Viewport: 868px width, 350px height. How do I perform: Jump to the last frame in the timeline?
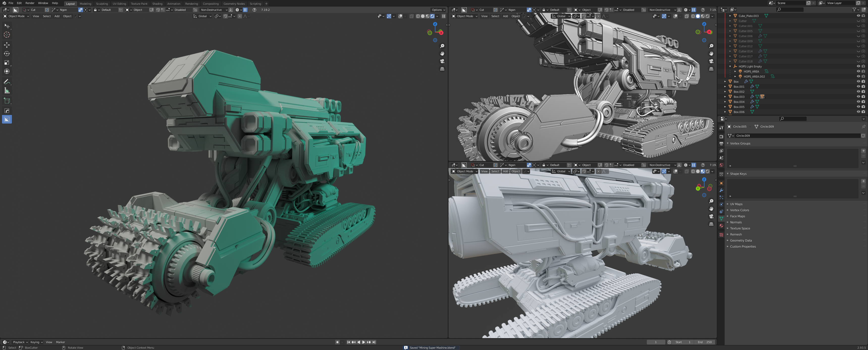point(374,342)
